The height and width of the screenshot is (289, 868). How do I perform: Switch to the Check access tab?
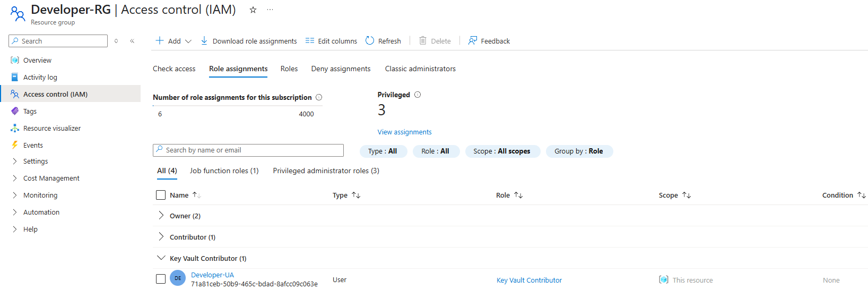coord(174,69)
